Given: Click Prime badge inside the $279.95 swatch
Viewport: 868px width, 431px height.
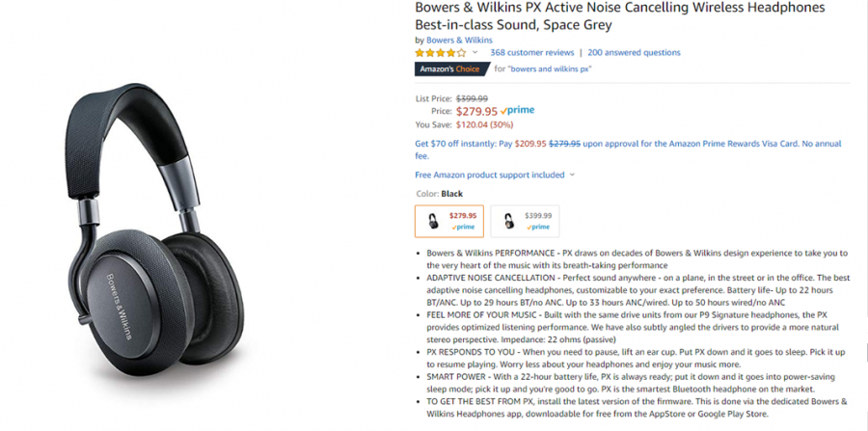Looking at the screenshot, I should 463,228.
